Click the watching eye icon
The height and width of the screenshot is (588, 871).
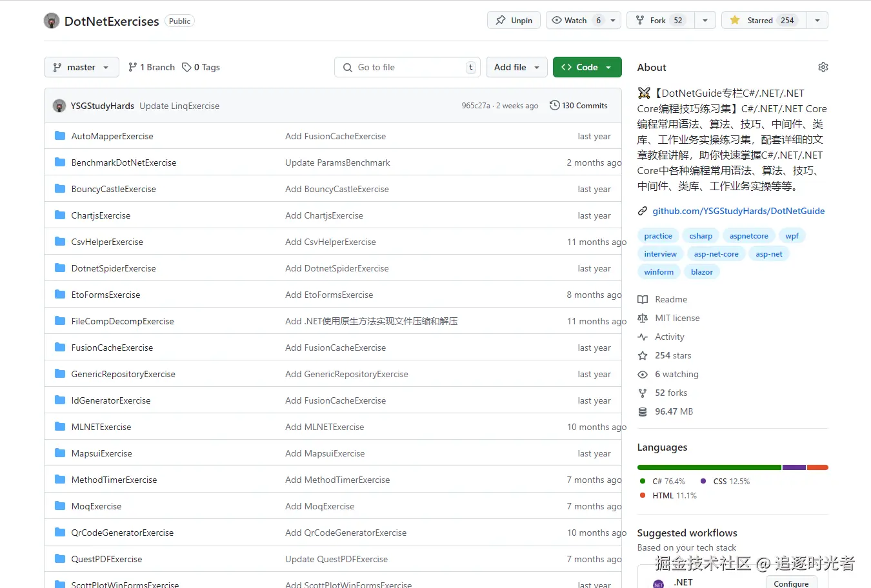click(643, 374)
